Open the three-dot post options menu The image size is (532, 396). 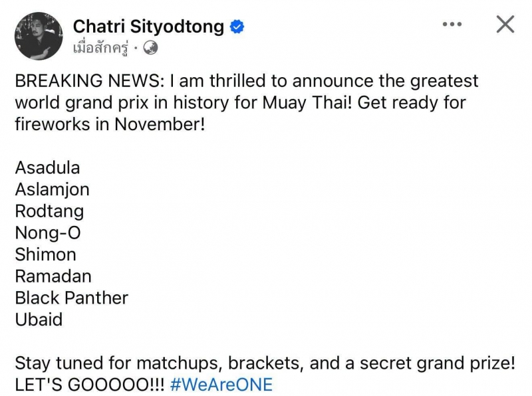click(452, 24)
